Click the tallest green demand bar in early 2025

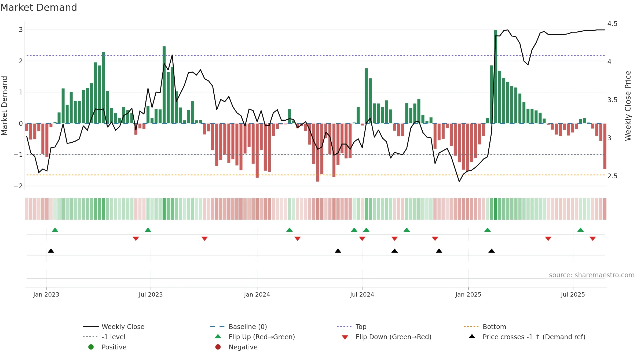496,77
